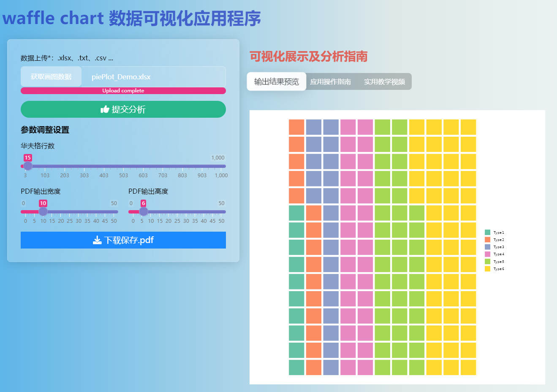
Task: Select the Type 5 green legend swatch
Action: [487, 261]
